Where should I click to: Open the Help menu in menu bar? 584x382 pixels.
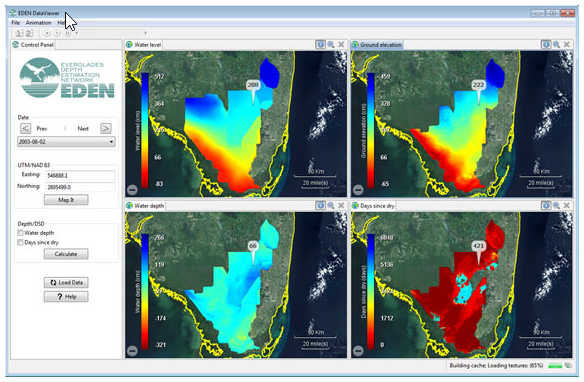pyautogui.click(x=62, y=23)
